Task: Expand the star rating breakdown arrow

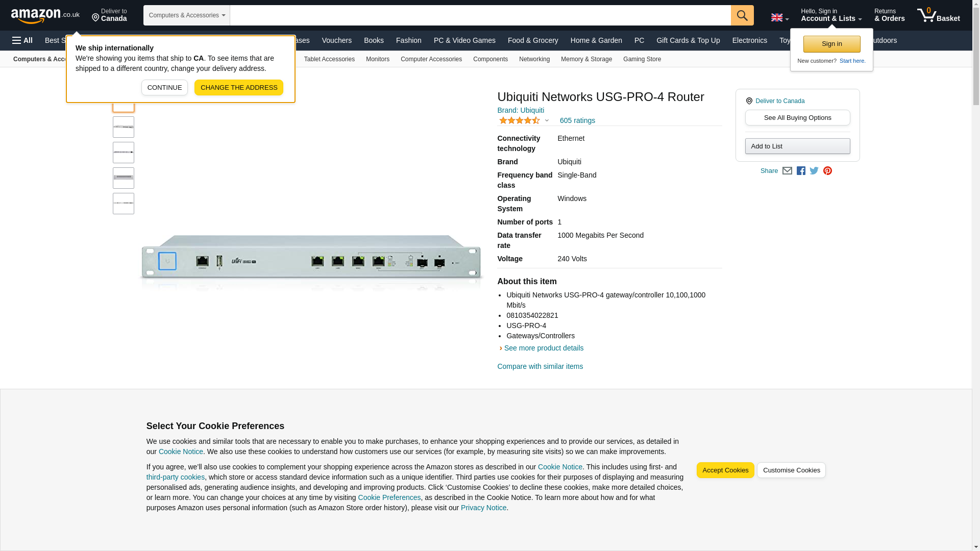Action: (x=547, y=121)
